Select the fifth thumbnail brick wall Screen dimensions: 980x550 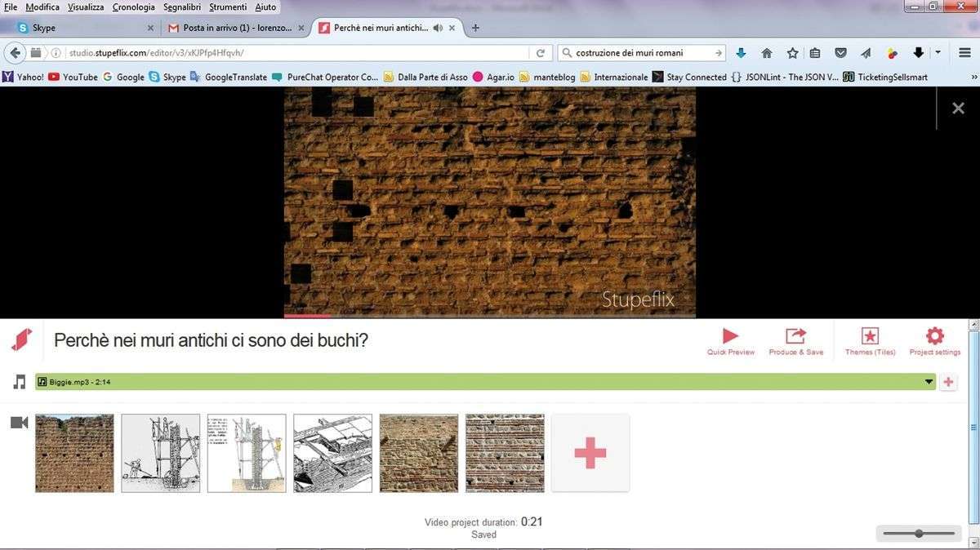click(x=419, y=453)
